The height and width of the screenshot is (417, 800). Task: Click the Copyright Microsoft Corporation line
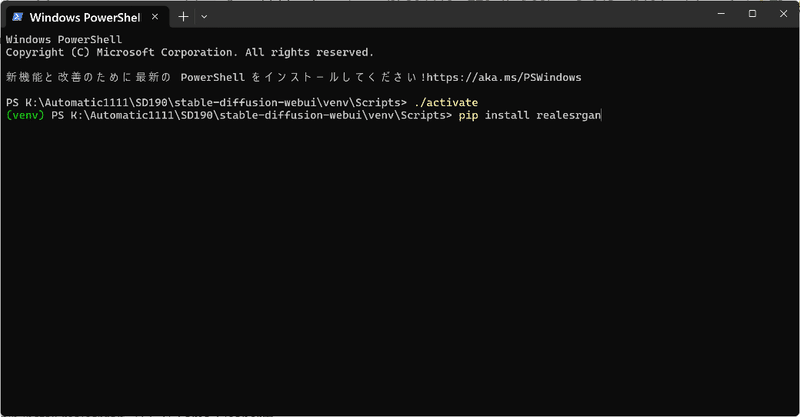(x=190, y=53)
